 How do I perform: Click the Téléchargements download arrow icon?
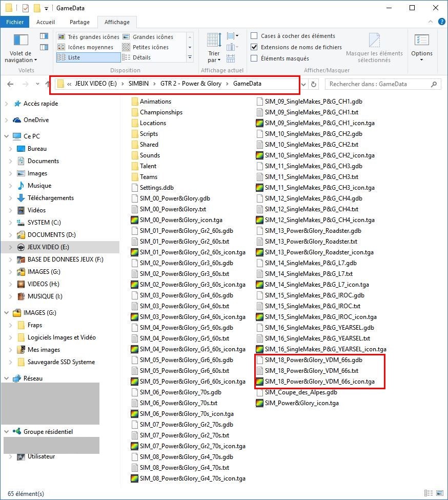[21, 198]
